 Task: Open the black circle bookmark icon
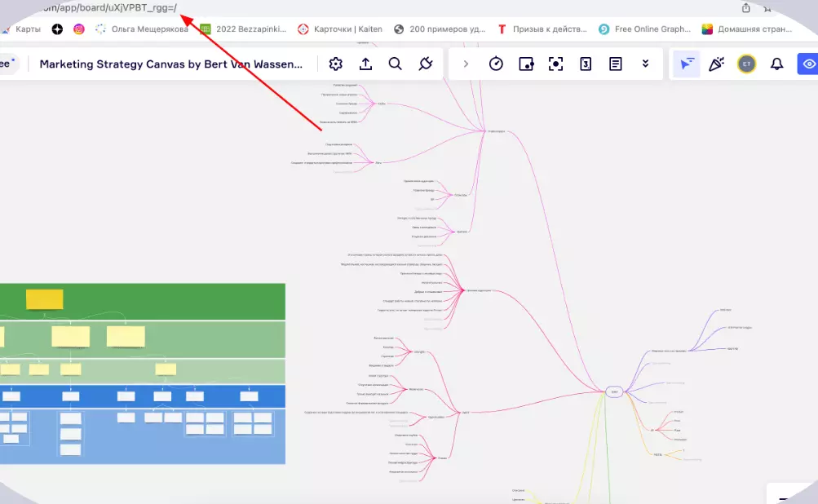(x=57, y=29)
